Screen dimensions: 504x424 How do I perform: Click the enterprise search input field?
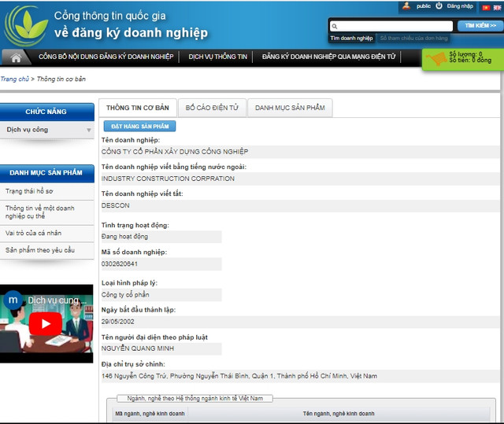394,26
